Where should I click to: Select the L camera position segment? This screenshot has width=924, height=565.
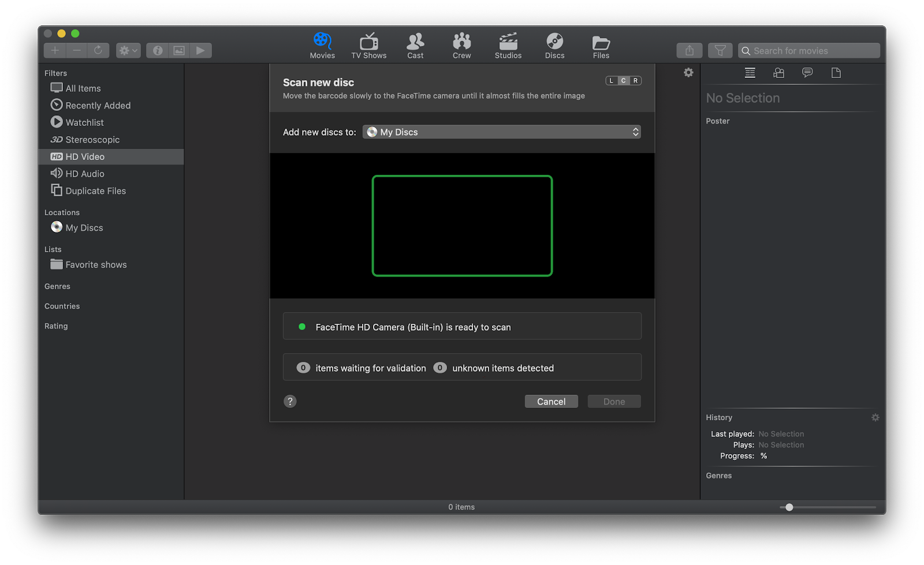pyautogui.click(x=612, y=81)
